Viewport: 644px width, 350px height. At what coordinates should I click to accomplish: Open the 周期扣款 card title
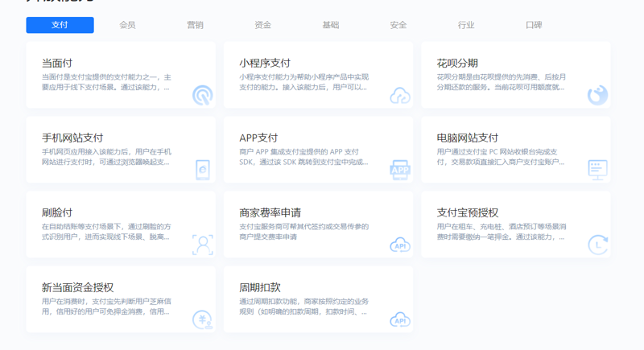(x=260, y=287)
